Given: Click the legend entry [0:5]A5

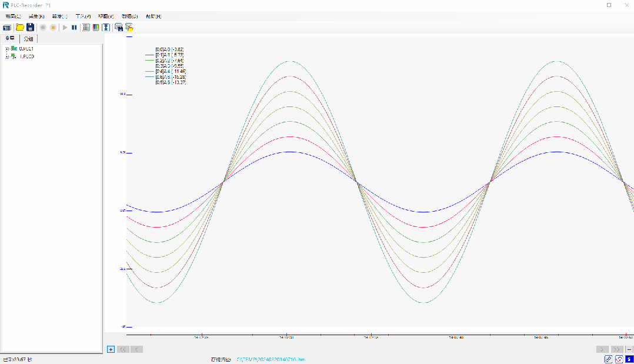Looking at the screenshot, I should pyautogui.click(x=171, y=82).
